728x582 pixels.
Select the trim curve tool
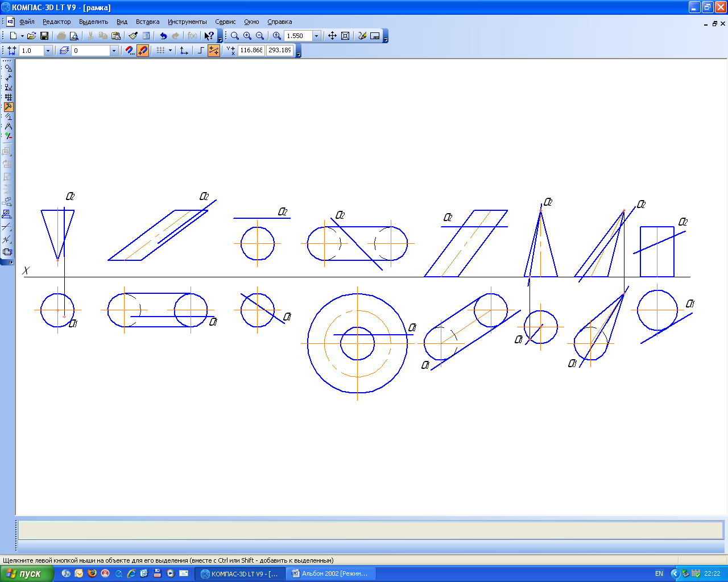[7, 227]
